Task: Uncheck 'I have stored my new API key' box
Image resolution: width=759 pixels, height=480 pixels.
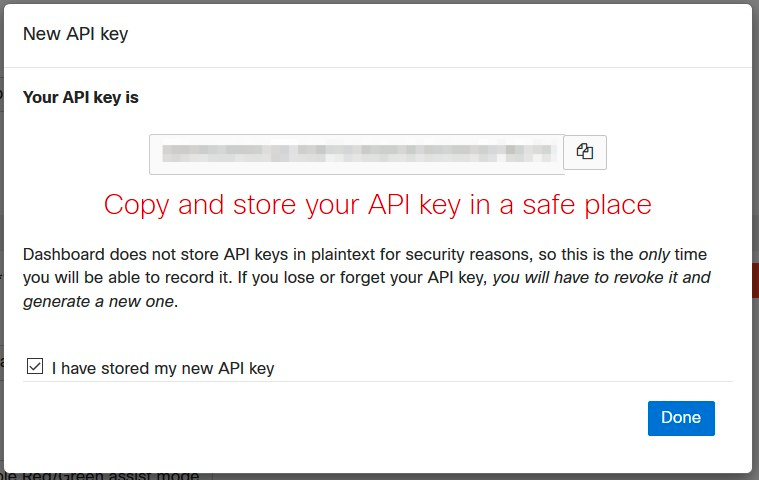Action: coord(35,366)
